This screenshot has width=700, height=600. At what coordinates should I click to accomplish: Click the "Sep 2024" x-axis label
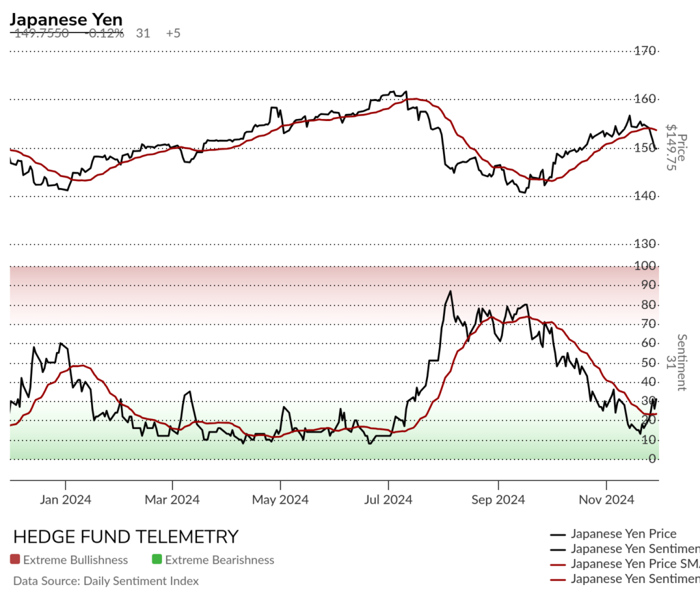pos(498,500)
